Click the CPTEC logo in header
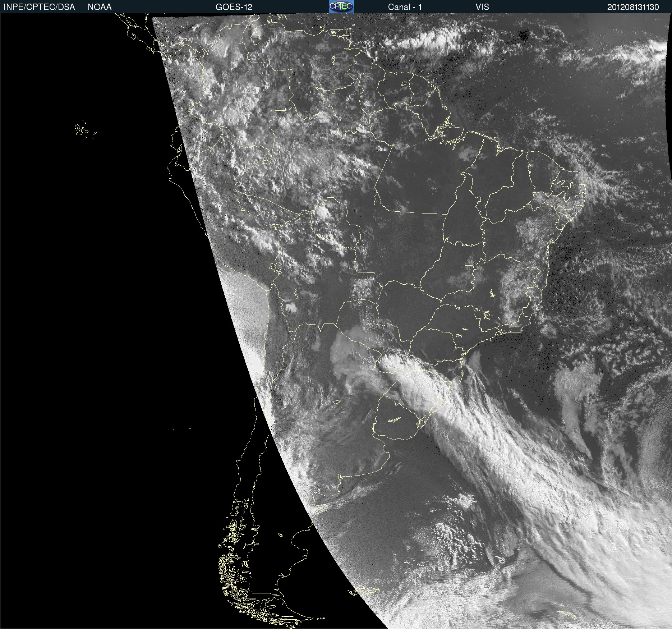Viewport: 672px width, 629px height. [341, 6]
